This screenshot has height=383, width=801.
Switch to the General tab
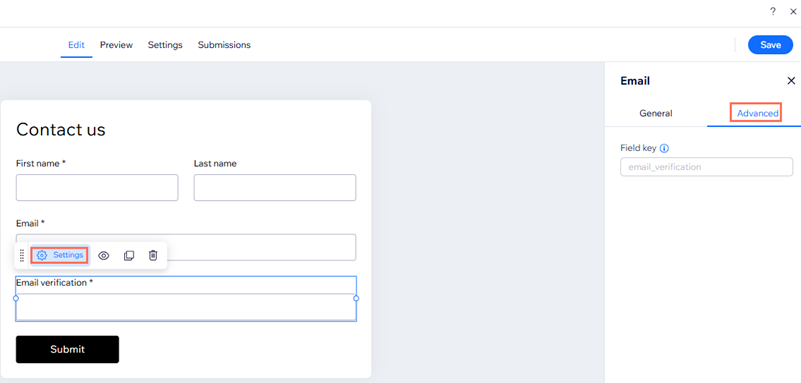click(x=656, y=113)
